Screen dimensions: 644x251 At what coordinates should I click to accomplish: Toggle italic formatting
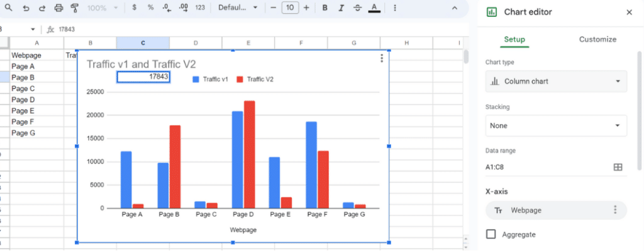(x=341, y=8)
